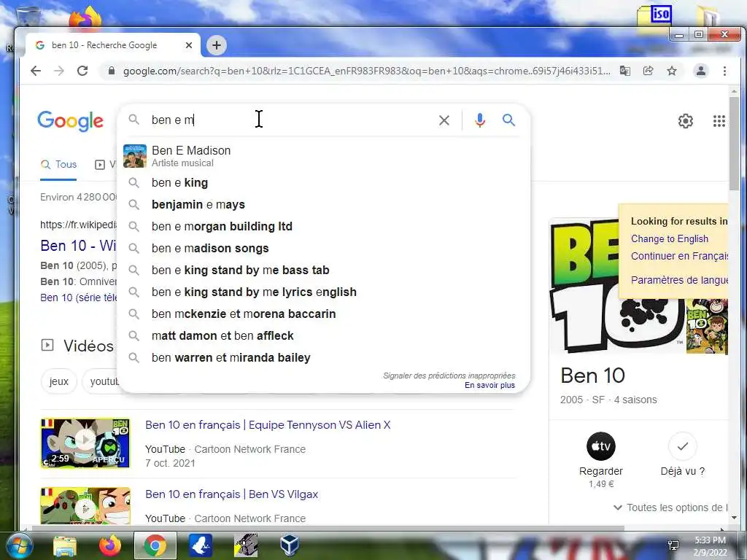Click the 'jeux' video filter chip
The image size is (747, 560).
[58, 381]
